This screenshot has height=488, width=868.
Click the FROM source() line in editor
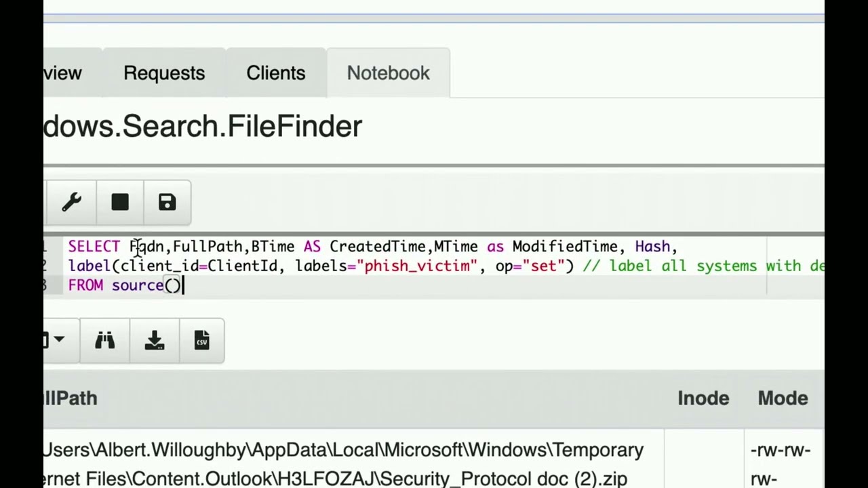tap(126, 285)
